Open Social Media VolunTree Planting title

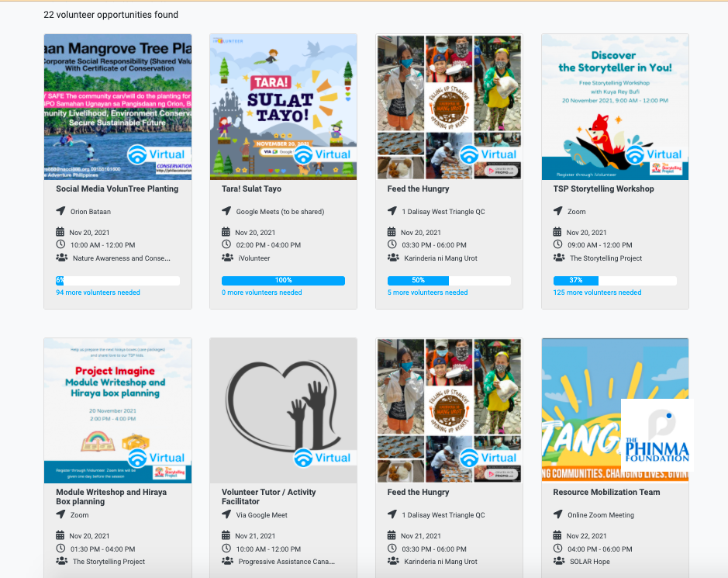(x=117, y=189)
